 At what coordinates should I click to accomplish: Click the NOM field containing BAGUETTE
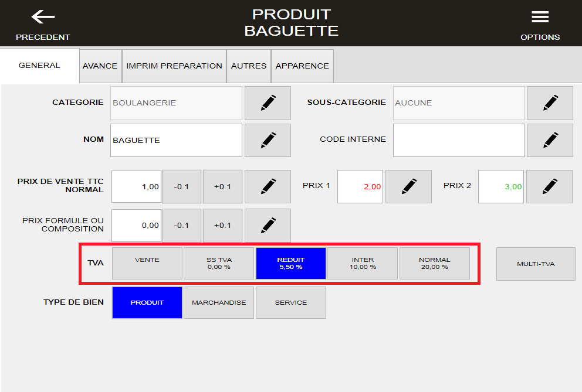tap(177, 140)
